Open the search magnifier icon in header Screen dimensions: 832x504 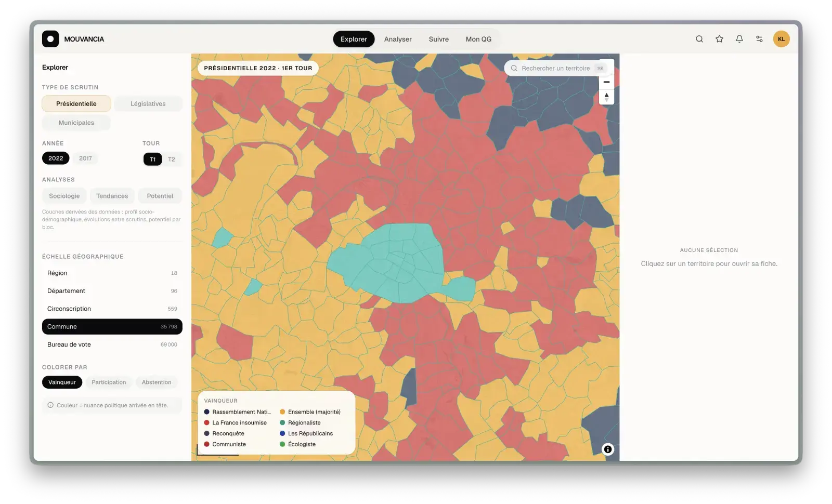[699, 39]
